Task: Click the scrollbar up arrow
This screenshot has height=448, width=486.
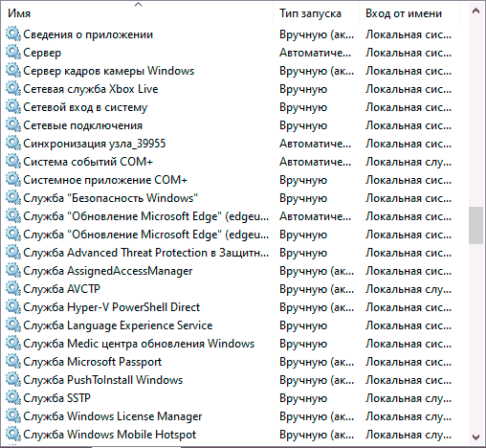Action: 475,11
